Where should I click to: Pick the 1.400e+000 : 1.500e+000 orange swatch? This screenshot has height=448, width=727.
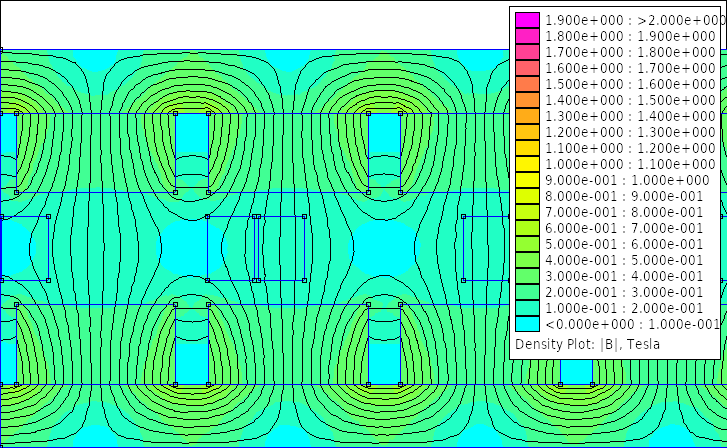click(x=527, y=100)
